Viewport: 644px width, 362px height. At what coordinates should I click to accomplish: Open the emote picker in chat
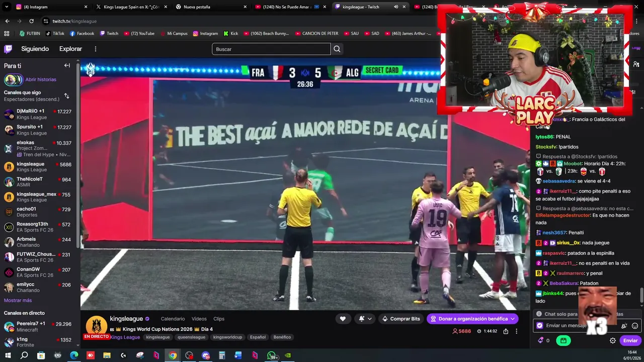[x=635, y=326]
